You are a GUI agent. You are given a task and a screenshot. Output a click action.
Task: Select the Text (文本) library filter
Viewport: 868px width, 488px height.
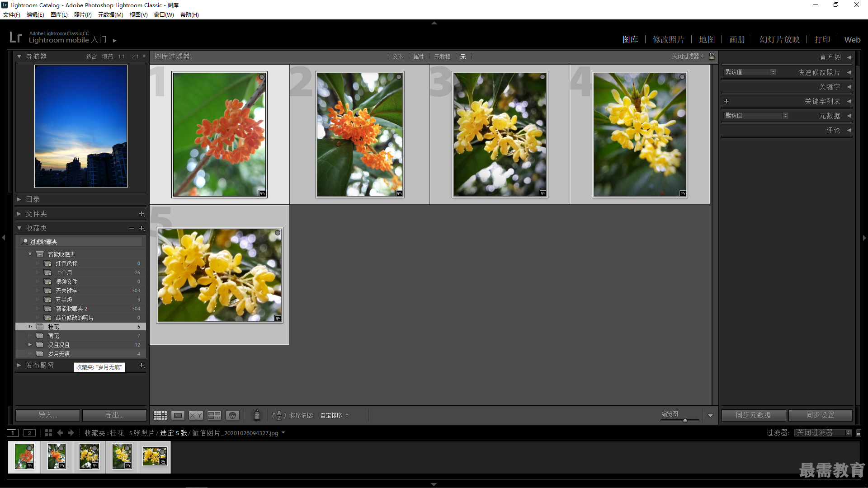(x=398, y=56)
